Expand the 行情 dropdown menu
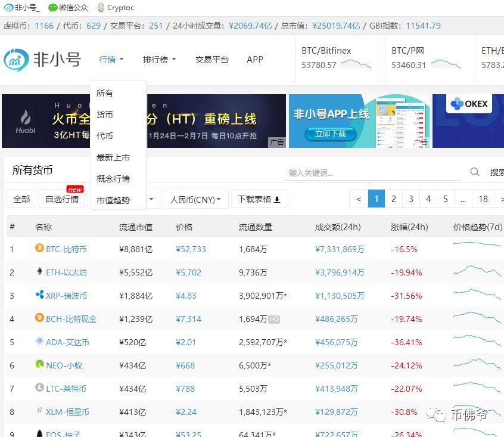The width and height of the screenshot is (504, 437). coord(111,60)
